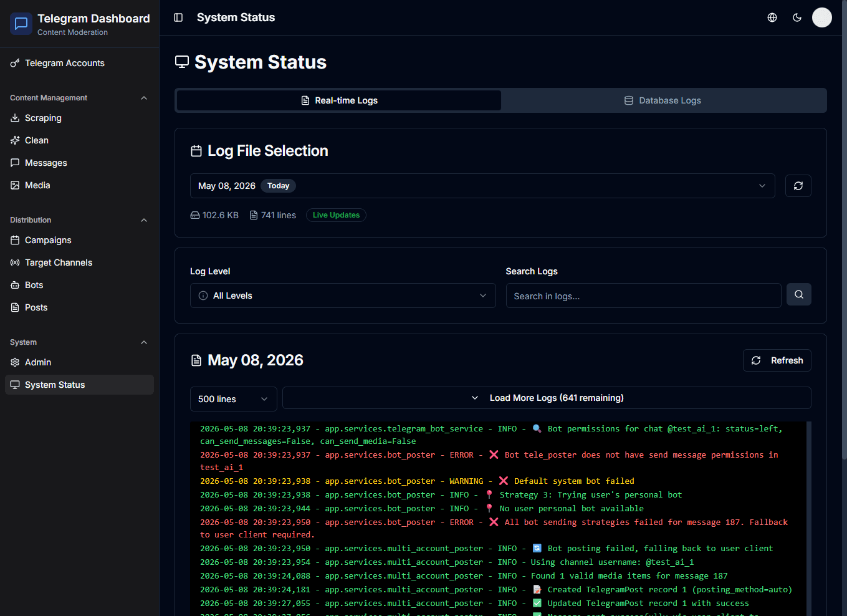
Task: Click the key icon beside Telegram Accounts
Action: [x=15, y=63]
